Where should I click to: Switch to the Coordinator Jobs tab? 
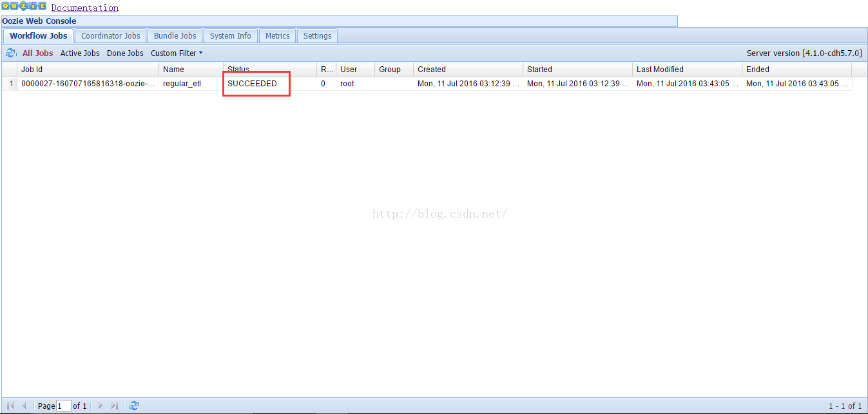(111, 36)
